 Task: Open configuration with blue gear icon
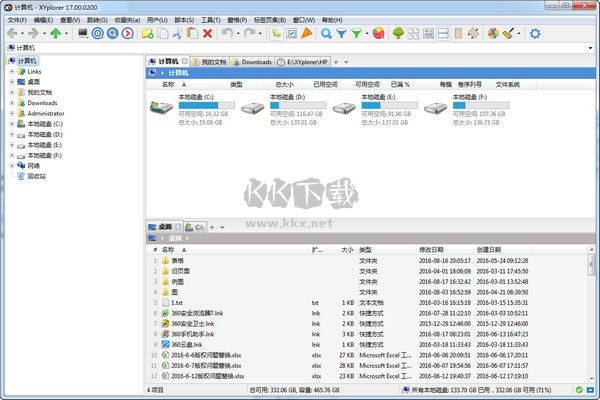point(535,34)
